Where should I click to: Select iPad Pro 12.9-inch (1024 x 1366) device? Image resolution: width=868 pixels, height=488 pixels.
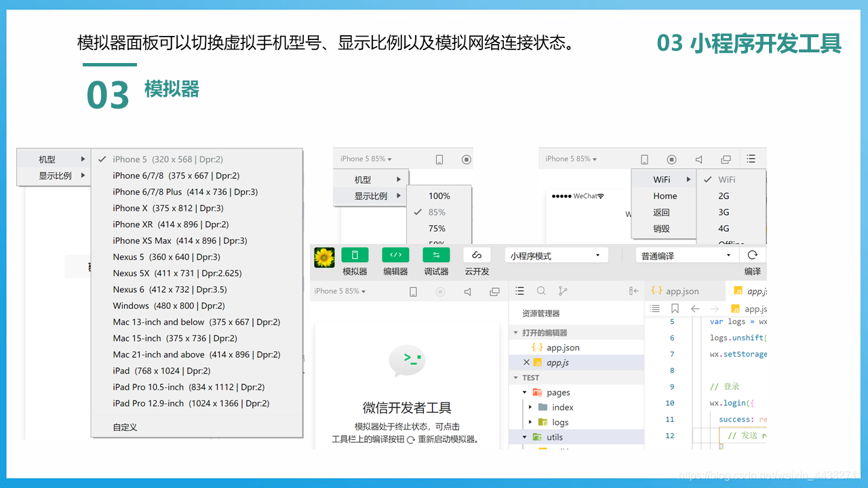coord(197,403)
